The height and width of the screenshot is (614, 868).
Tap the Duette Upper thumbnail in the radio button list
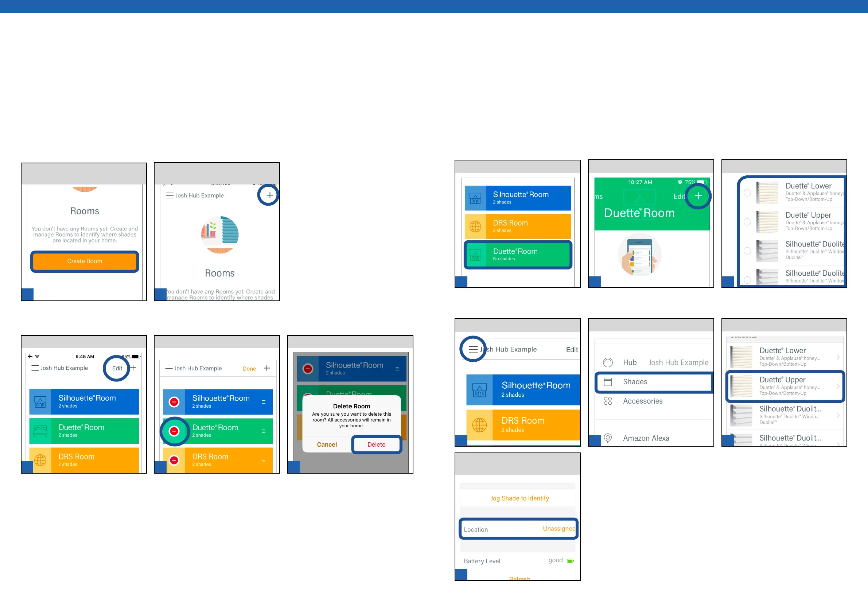(x=767, y=222)
